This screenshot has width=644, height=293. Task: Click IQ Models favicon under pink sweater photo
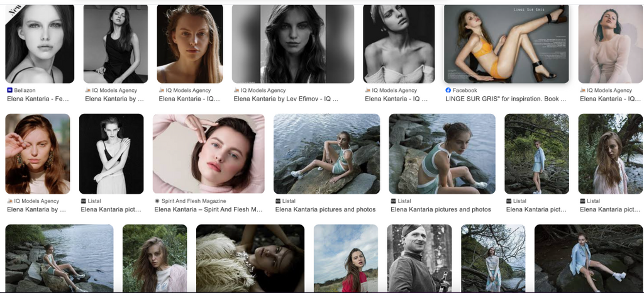point(582,91)
